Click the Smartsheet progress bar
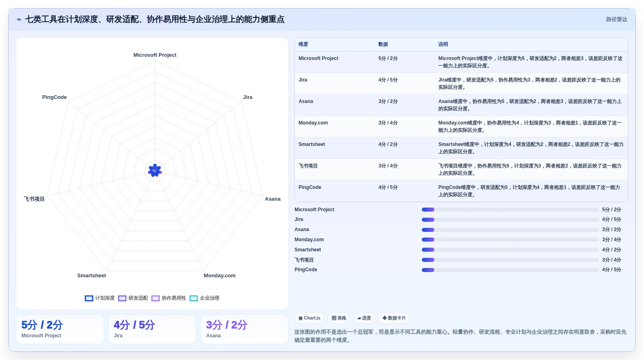 coord(510,250)
